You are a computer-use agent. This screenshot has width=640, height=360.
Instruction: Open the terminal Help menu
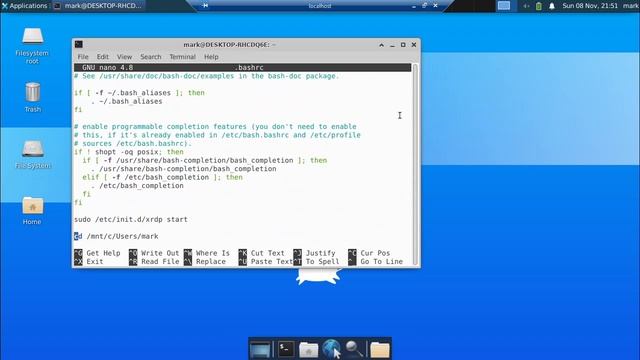tap(211, 57)
